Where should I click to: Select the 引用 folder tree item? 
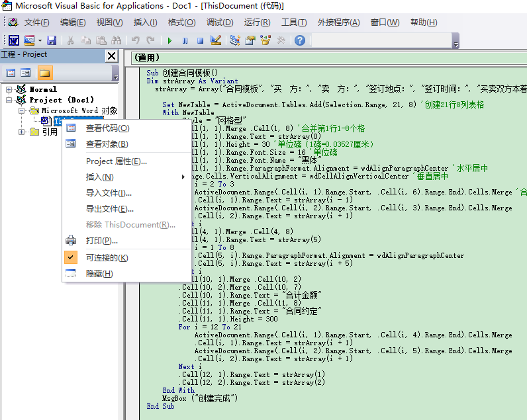(50, 132)
